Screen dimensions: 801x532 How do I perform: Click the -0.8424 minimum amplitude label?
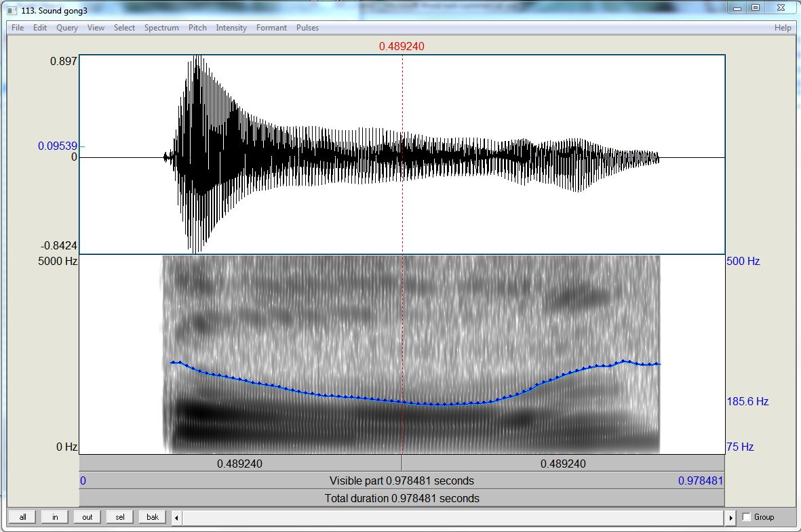tap(59, 245)
